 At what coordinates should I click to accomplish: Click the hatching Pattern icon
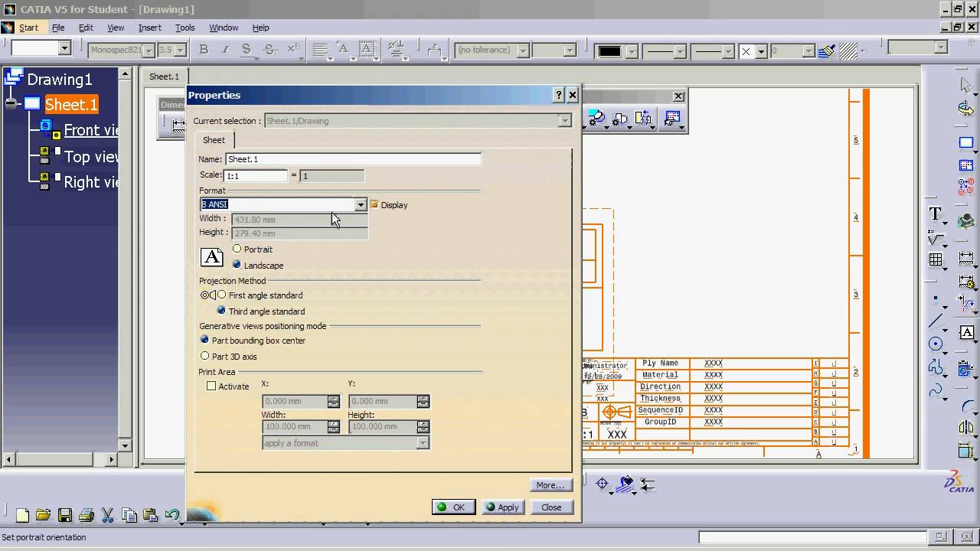pyautogui.click(x=848, y=51)
